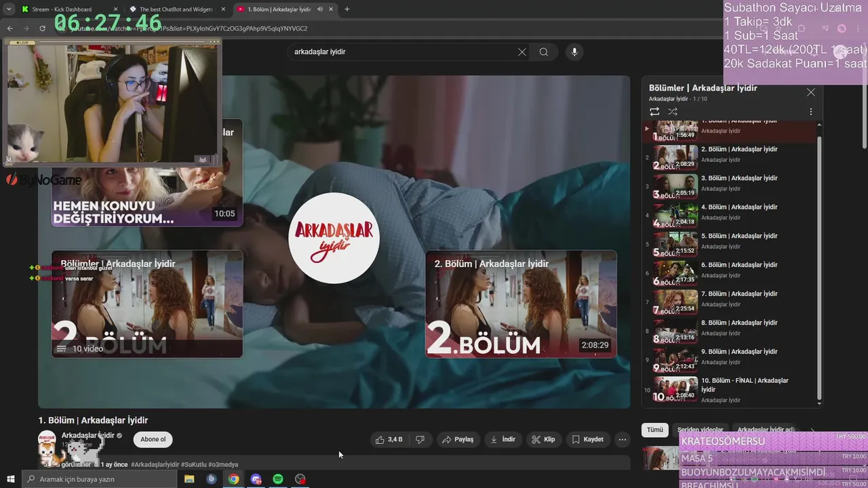Screen dimensions: 868x488
Task: Open the #o3medya hashtag link
Action: coord(223,464)
